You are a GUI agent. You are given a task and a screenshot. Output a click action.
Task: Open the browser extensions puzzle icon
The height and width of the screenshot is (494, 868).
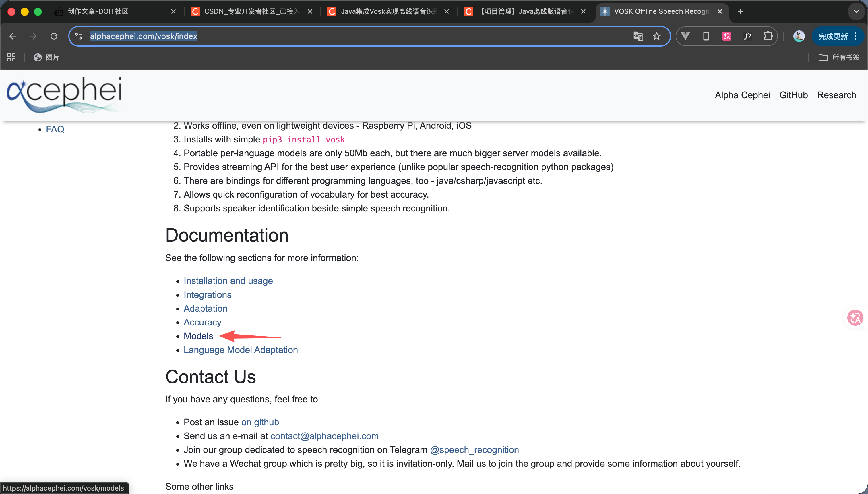pos(768,36)
